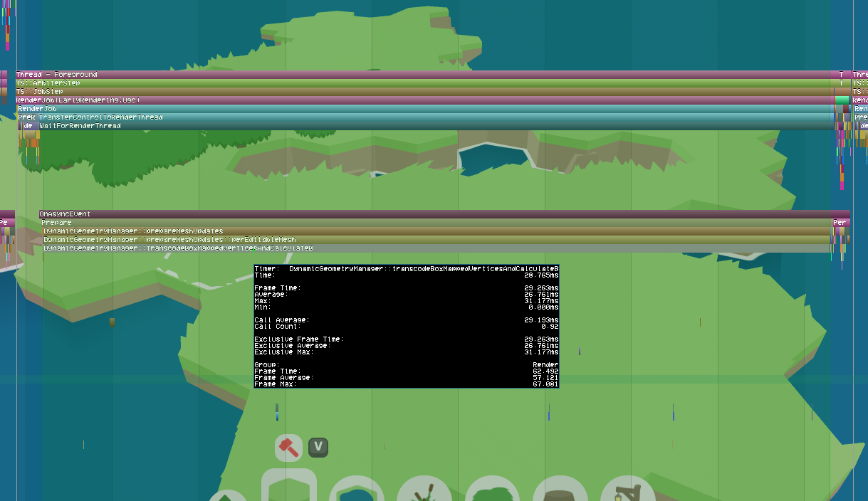Viewport: 868px width, 501px height.
Task: Select the wooden lantern post tile
Action: [x=628, y=488]
